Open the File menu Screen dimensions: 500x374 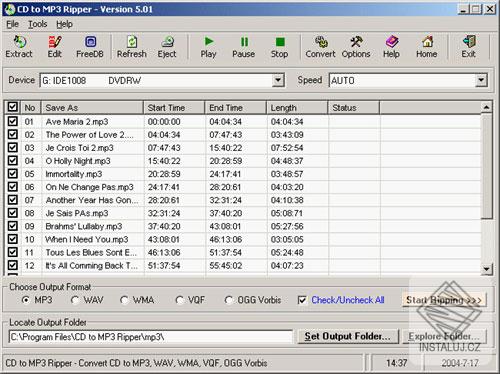(x=13, y=24)
